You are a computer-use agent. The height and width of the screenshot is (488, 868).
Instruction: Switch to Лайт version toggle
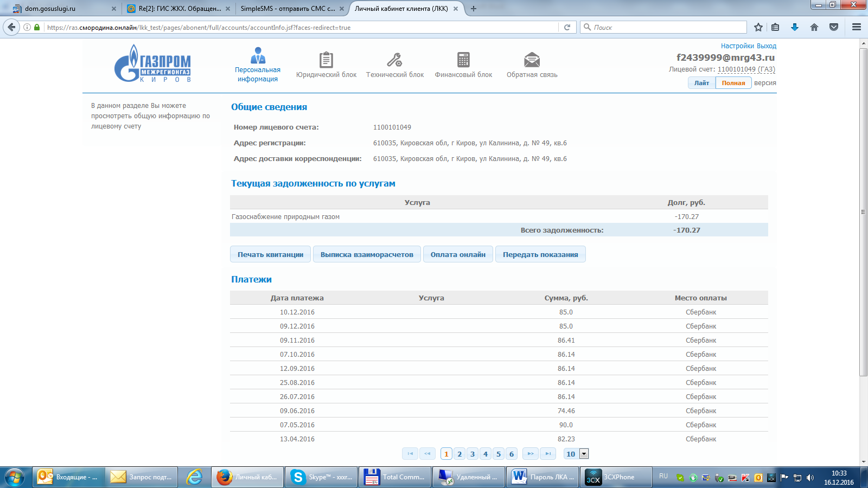point(701,83)
